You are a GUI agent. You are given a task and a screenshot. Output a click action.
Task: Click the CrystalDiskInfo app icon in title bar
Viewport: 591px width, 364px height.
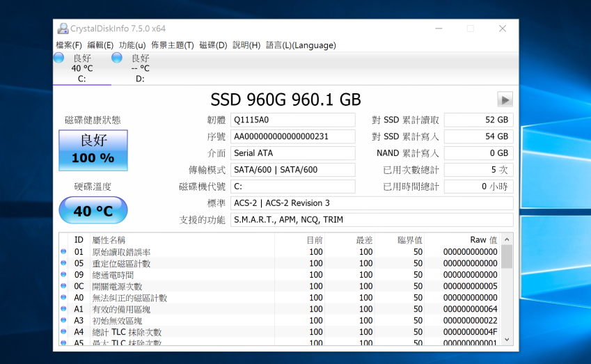coord(63,29)
